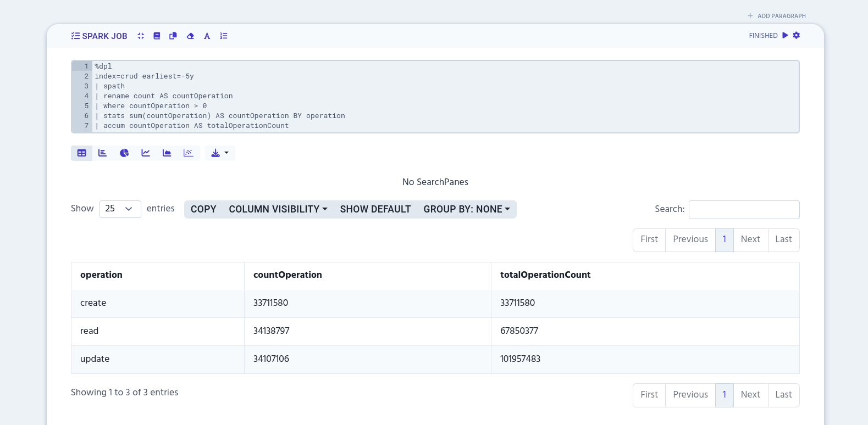
Task: Click the 'read' operation cell
Action: 158,331
